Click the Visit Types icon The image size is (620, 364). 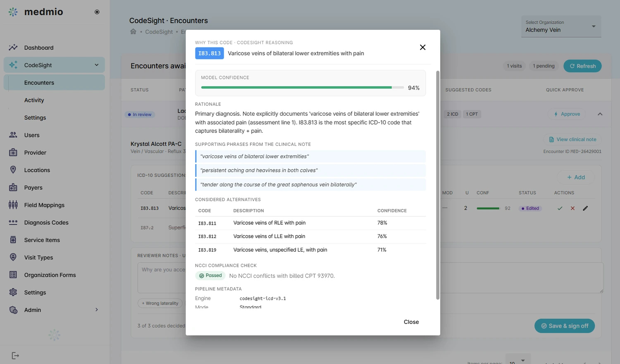click(x=13, y=257)
